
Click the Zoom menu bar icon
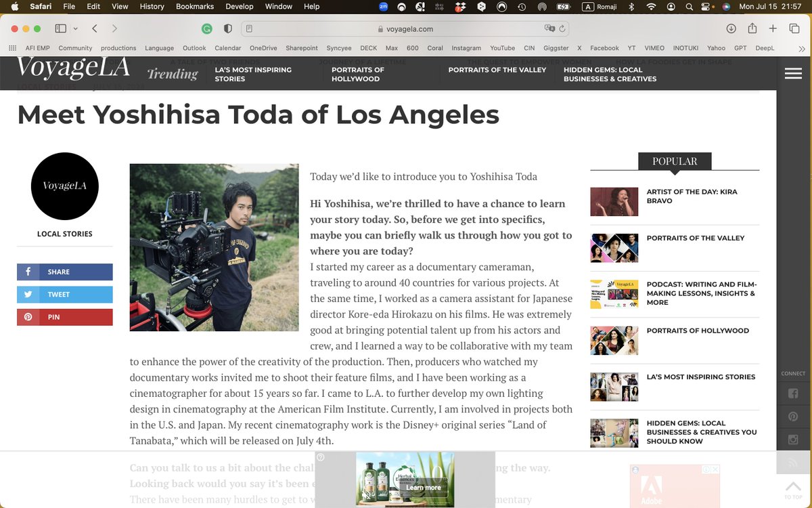click(384, 7)
